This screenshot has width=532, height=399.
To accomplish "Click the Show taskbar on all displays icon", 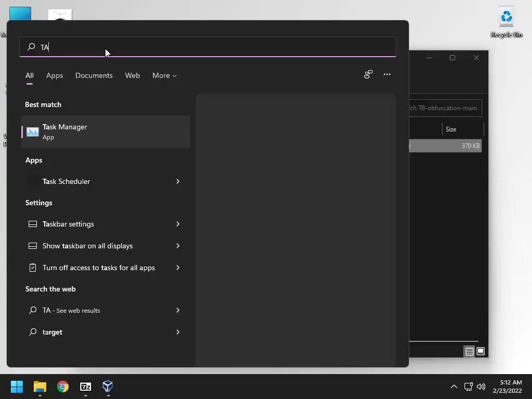I will (x=33, y=246).
